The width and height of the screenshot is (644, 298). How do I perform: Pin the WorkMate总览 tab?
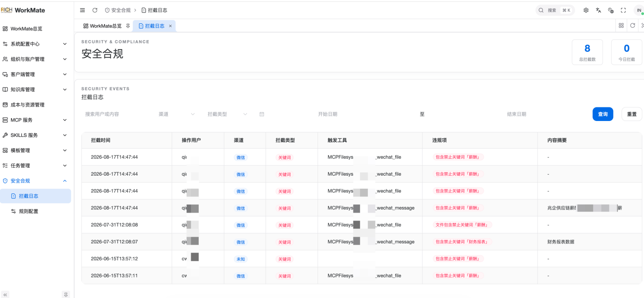(x=128, y=26)
